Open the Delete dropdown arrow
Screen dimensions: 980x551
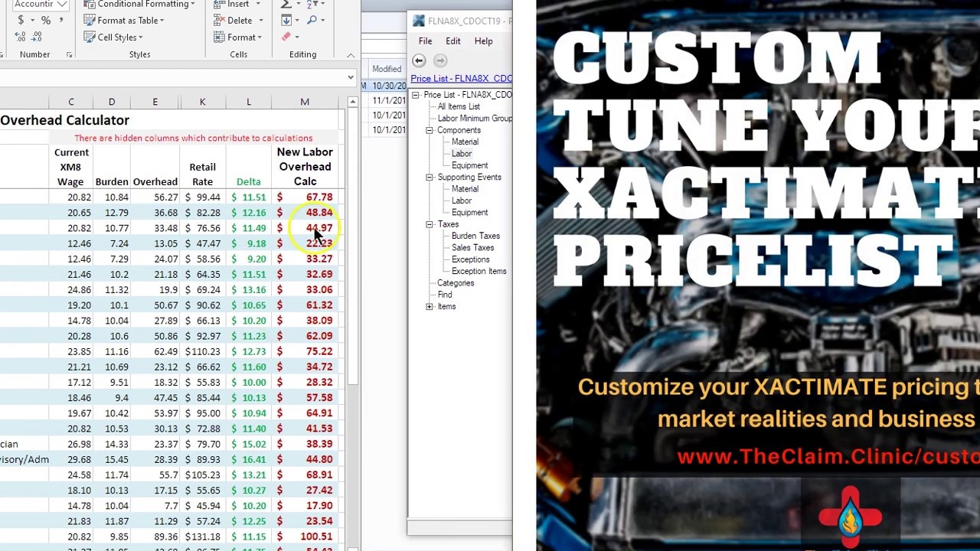point(260,21)
